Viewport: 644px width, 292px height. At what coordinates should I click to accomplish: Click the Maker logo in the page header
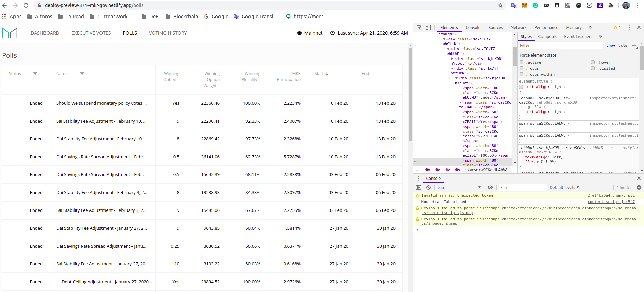tap(9, 33)
